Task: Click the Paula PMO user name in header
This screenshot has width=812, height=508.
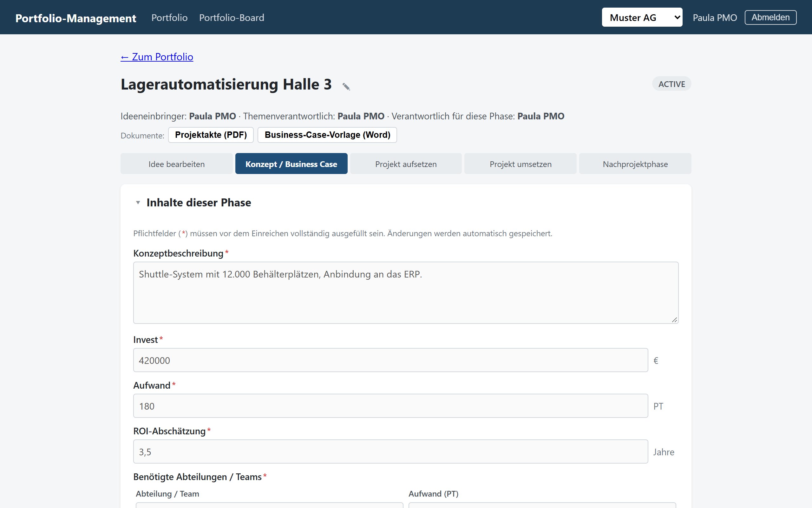Action: (x=715, y=18)
